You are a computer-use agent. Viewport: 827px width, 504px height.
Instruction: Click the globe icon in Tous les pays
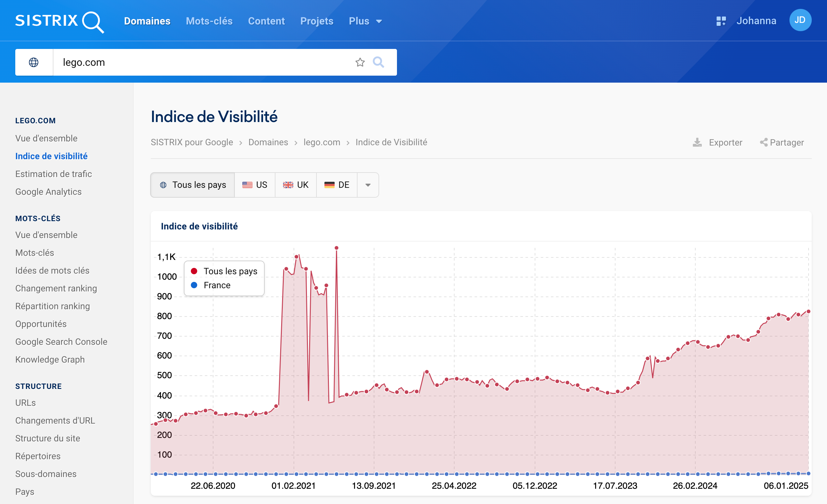point(163,185)
